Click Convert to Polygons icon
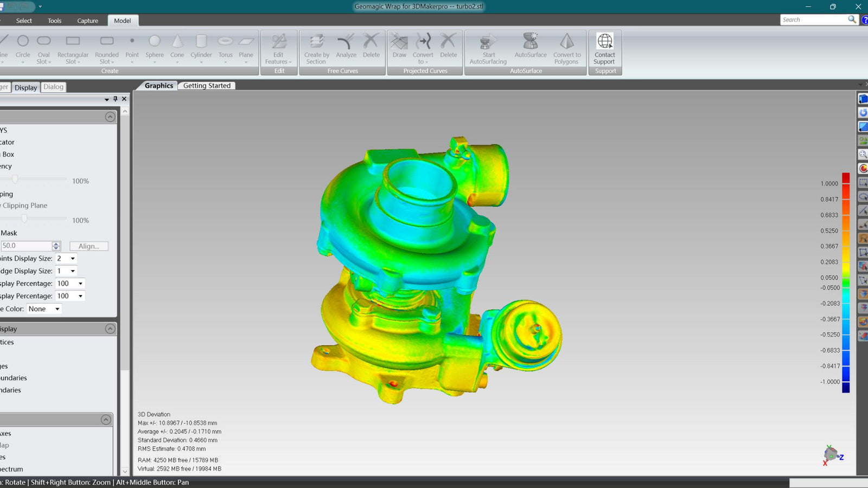This screenshot has width=868, height=488. tap(566, 48)
